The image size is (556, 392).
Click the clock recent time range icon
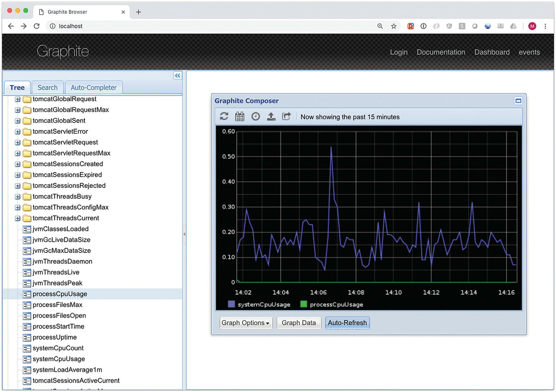pyautogui.click(x=255, y=116)
